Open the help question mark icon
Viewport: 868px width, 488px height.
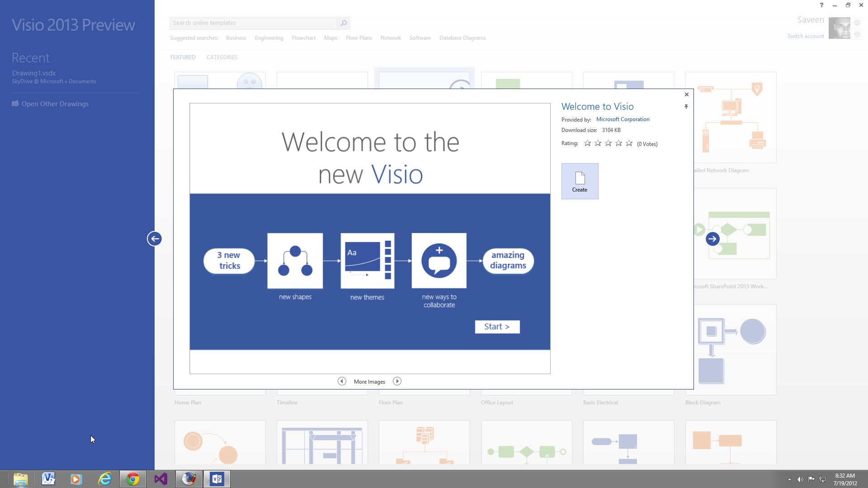821,5
